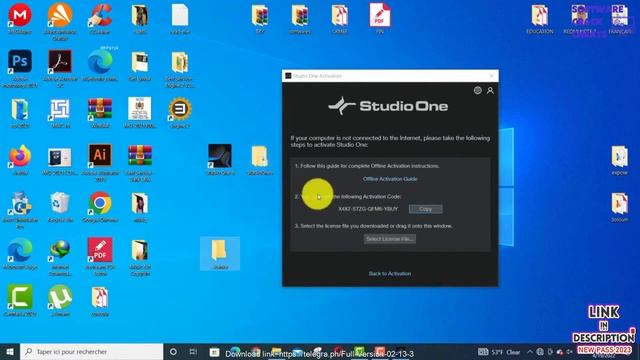Select the activation code text beside Copy
Image resolution: width=640 pixels, height=360 pixels.
pyautogui.click(x=368, y=209)
